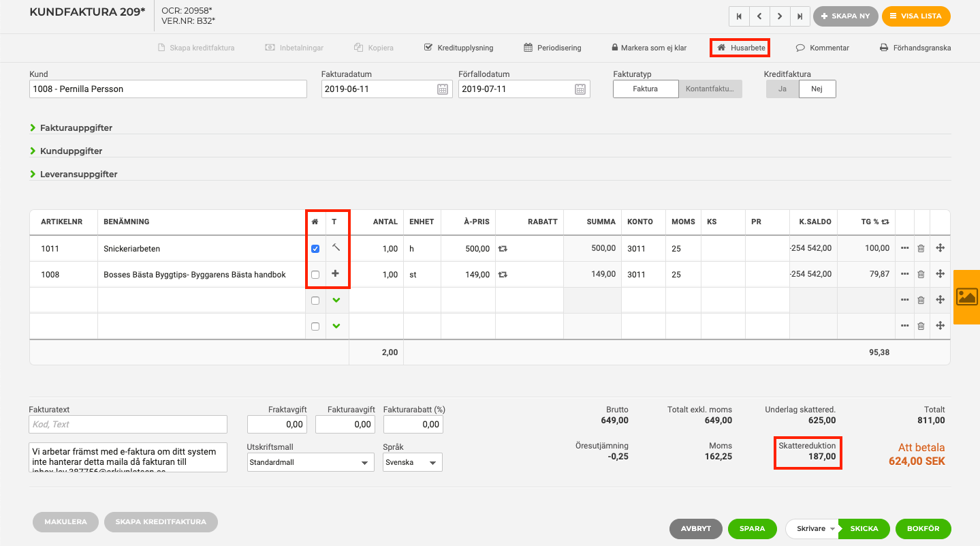Click the SKICKA button
Screen dimensions: 980x546
pos(864,528)
